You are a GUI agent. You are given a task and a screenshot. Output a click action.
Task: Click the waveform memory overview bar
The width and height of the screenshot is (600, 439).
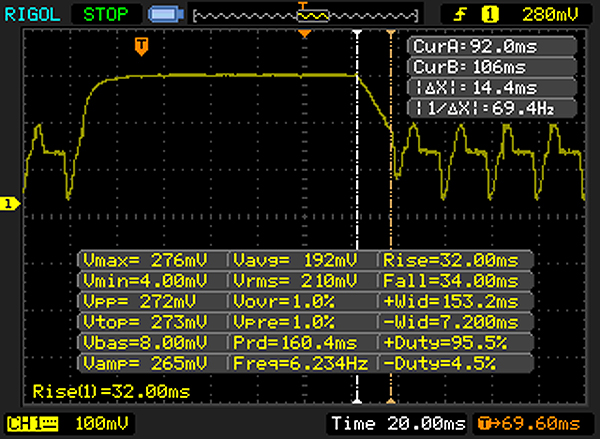[x=306, y=16]
